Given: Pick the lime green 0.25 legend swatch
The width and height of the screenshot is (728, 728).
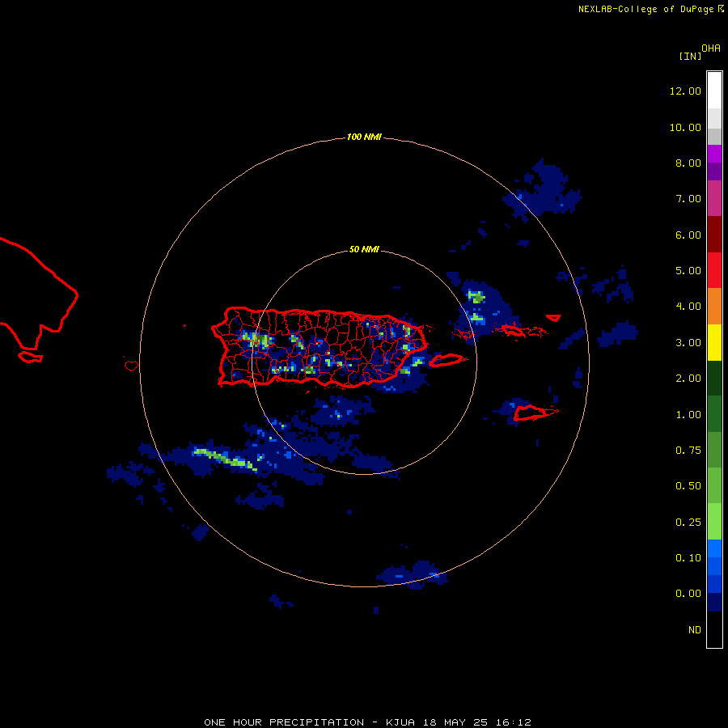Looking at the screenshot, I should [714, 522].
